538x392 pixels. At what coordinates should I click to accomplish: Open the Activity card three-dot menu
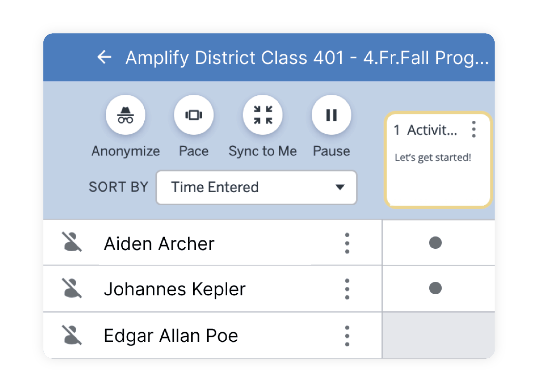(474, 129)
